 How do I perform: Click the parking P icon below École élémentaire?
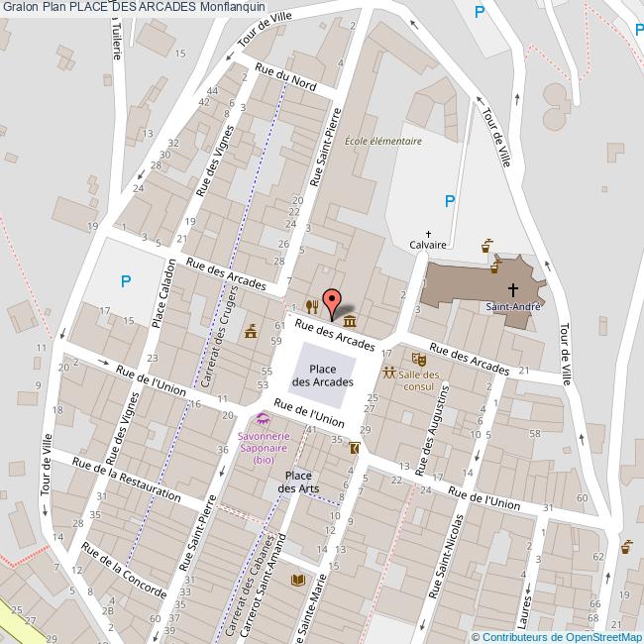point(450,201)
